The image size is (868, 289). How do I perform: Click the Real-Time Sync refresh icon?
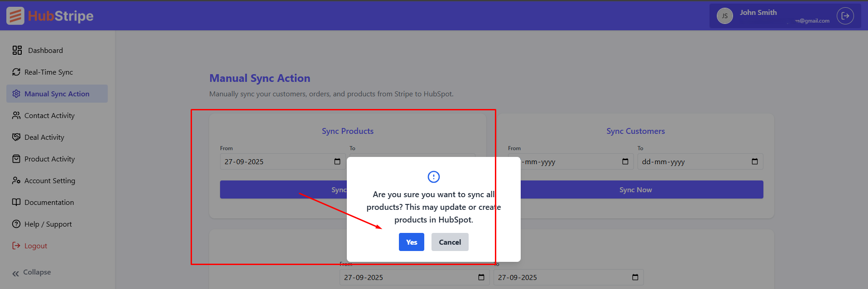pyautogui.click(x=16, y=72)
